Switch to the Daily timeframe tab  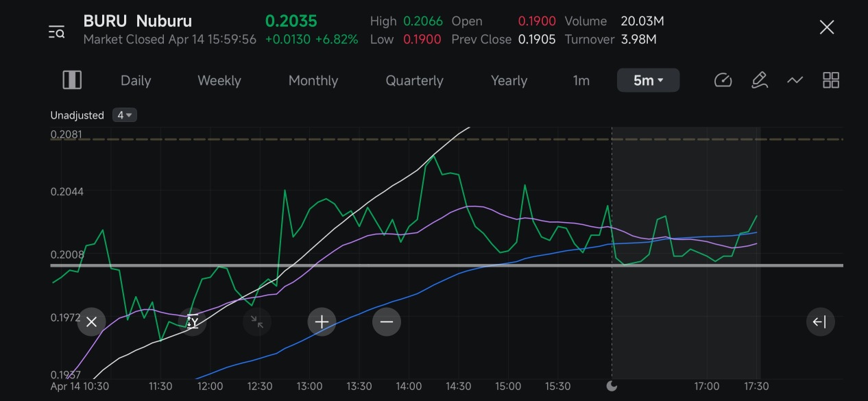click(x=136, y=80)
